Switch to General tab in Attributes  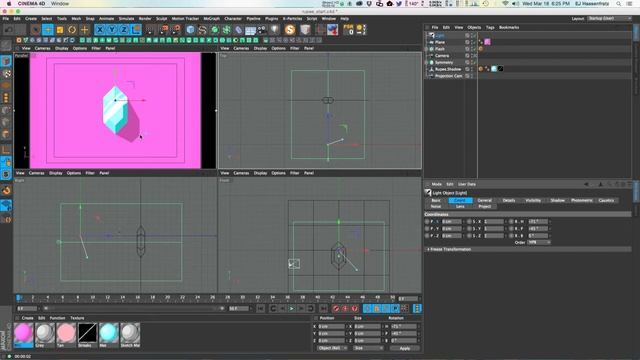pyautogui.click(x=484, y=200)
